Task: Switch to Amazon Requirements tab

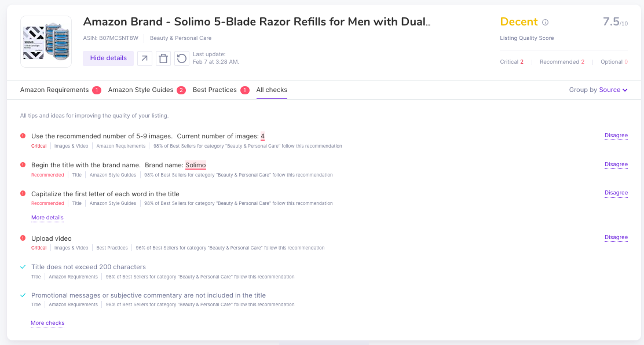Action: click(60, 90)
